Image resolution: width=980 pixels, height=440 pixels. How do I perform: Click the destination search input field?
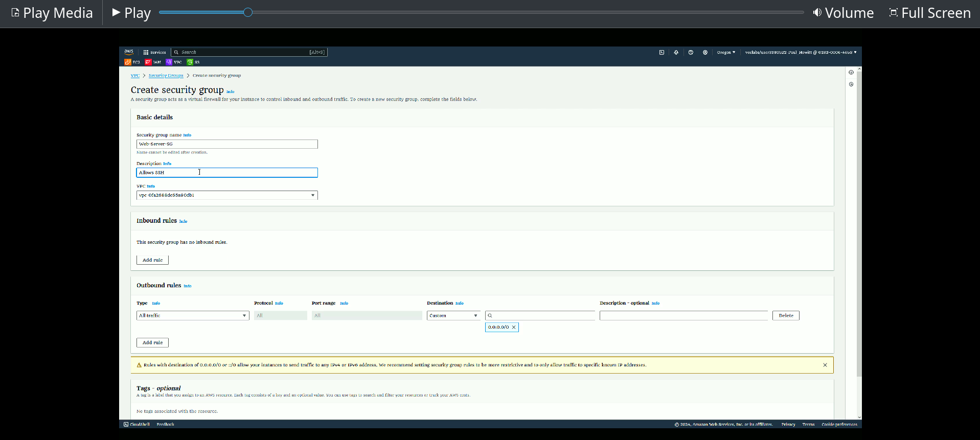pyautogui.click(x=540, y=316)
